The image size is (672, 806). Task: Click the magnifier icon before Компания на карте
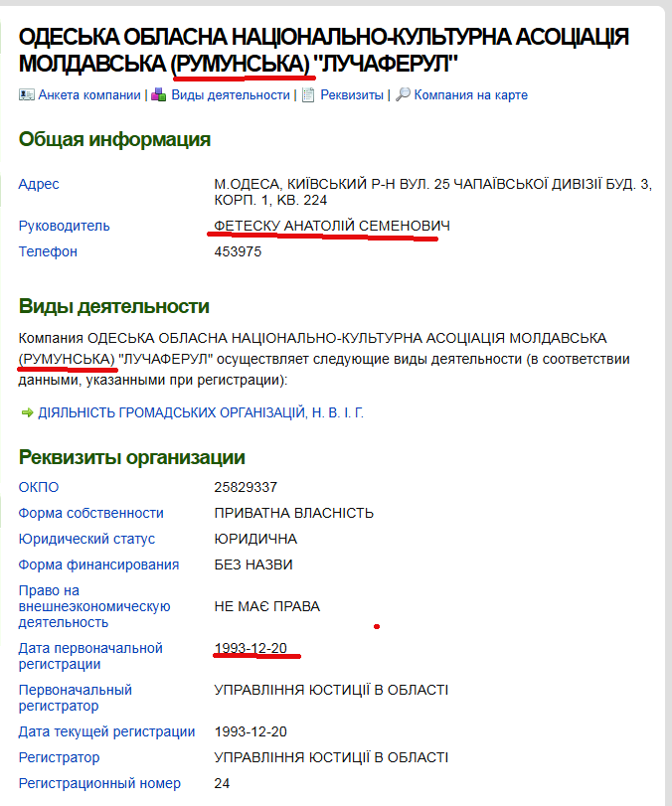tap(403, 95)
